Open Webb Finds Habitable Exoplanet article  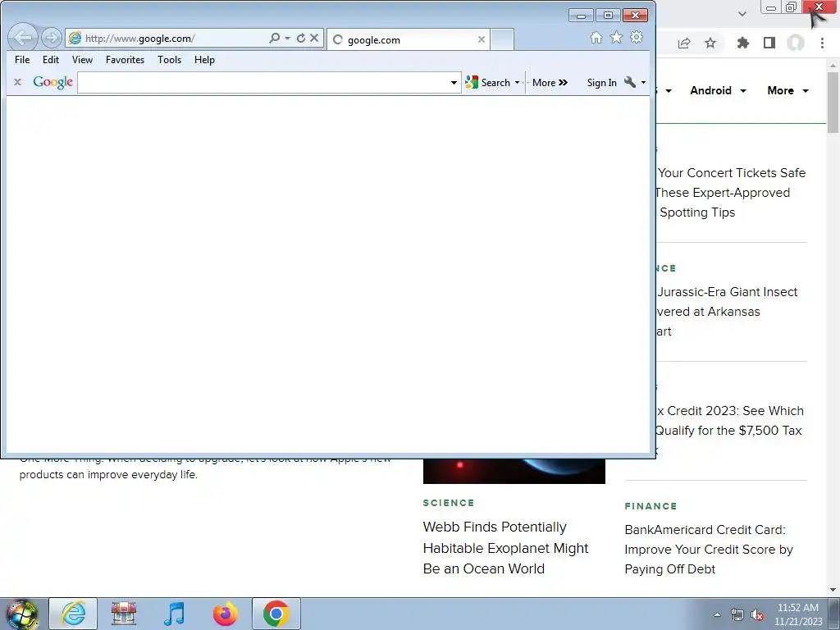(x=505, y=547)
